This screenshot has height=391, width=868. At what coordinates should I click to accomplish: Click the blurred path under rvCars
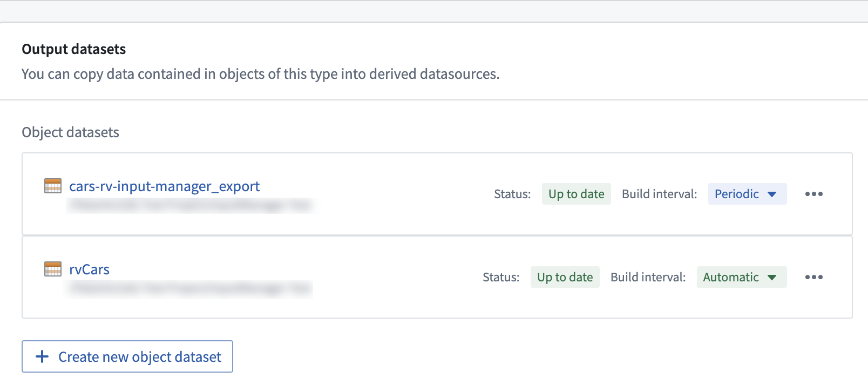tap(190, 288)
